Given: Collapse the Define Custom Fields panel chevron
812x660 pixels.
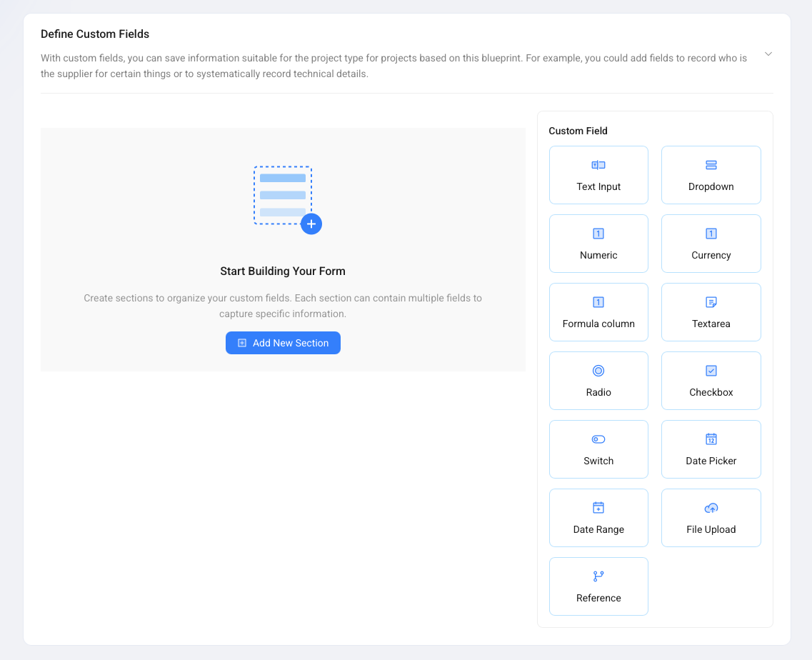Looking at the screenshot, I should [x=768, y=54].
